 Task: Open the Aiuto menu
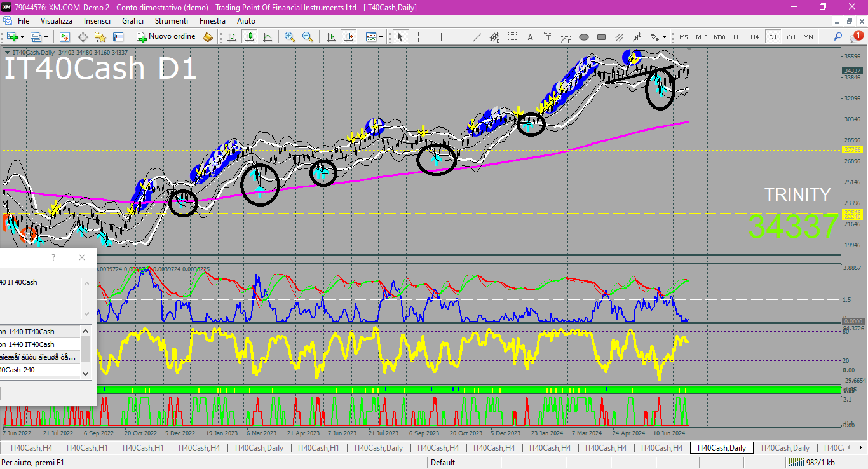click(246, 21)
